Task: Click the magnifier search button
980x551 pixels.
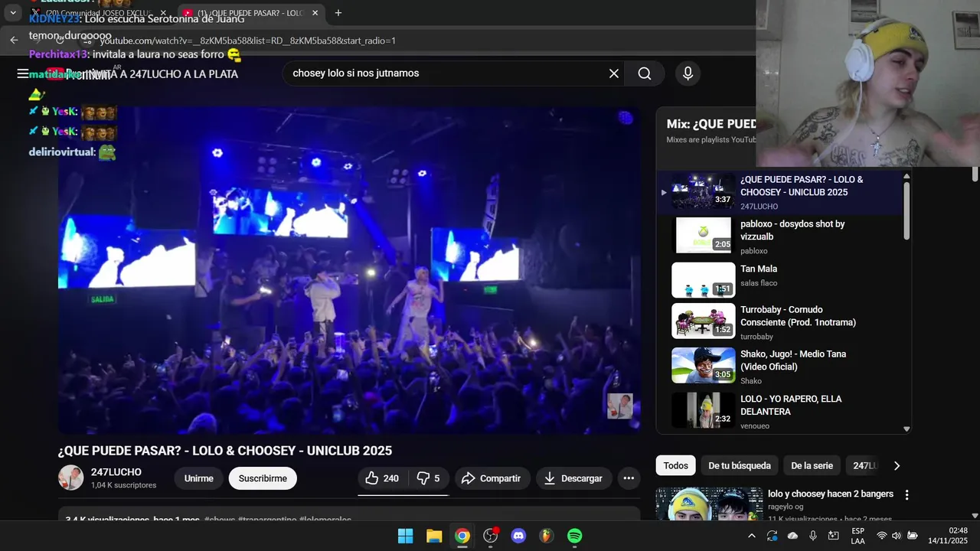Action: coord(645,73)
